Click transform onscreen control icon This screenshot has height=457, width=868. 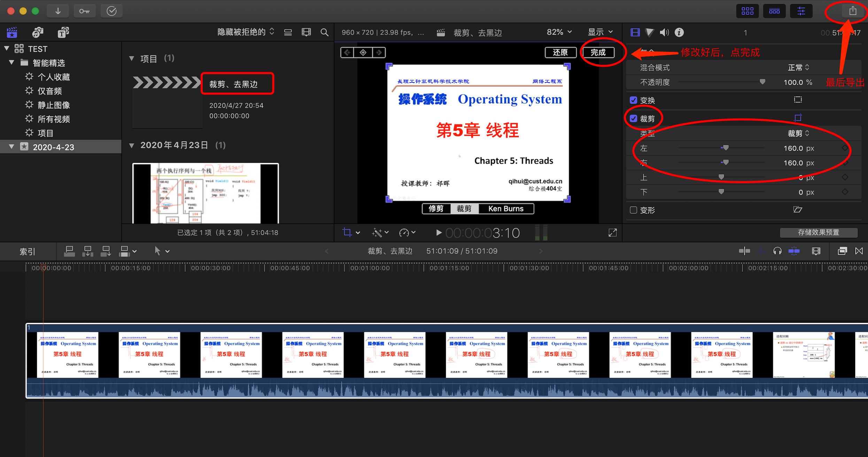coord(798,100)
